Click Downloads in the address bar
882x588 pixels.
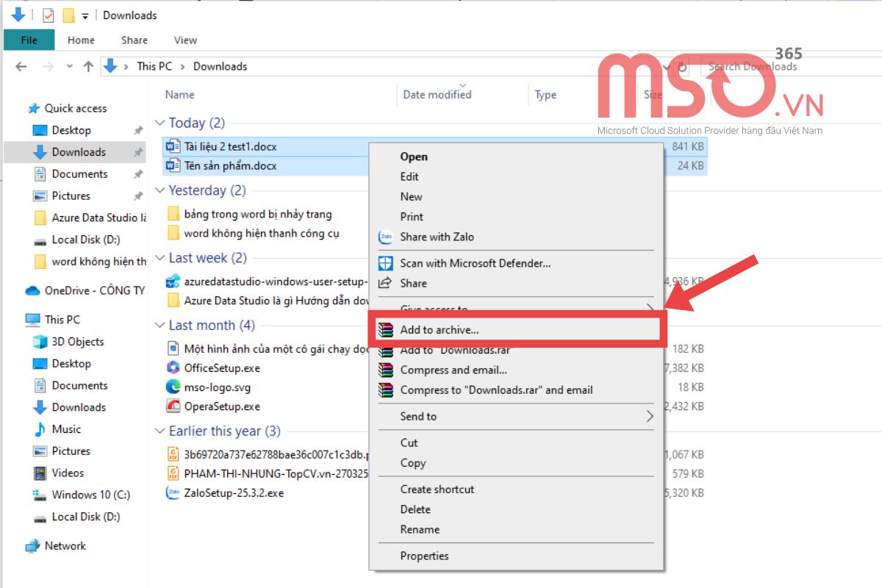pos(220,66)
